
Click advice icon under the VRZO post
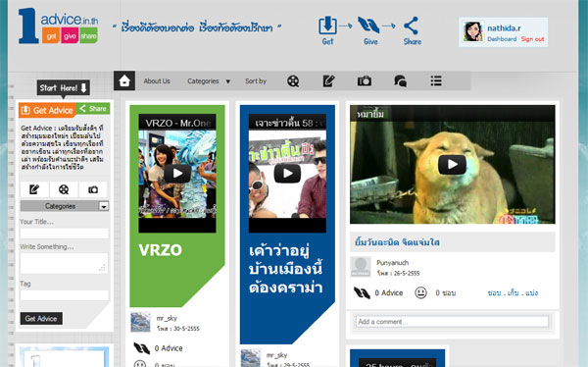click(x=142, y=348)
